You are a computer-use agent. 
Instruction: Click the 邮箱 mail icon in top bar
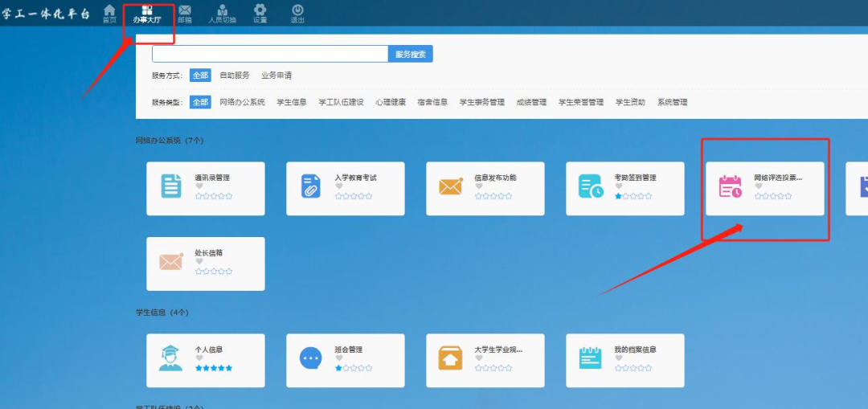pyautogui.click(x=185, y=11)
